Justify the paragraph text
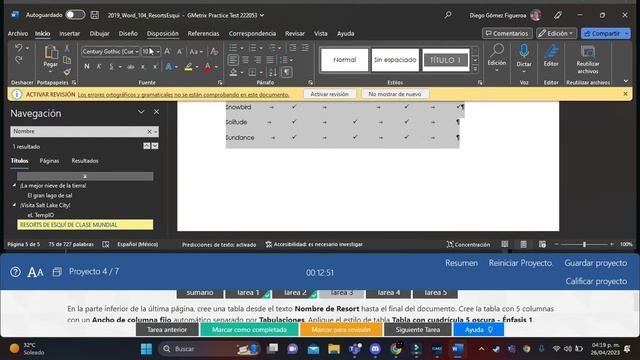 point(270,60)
